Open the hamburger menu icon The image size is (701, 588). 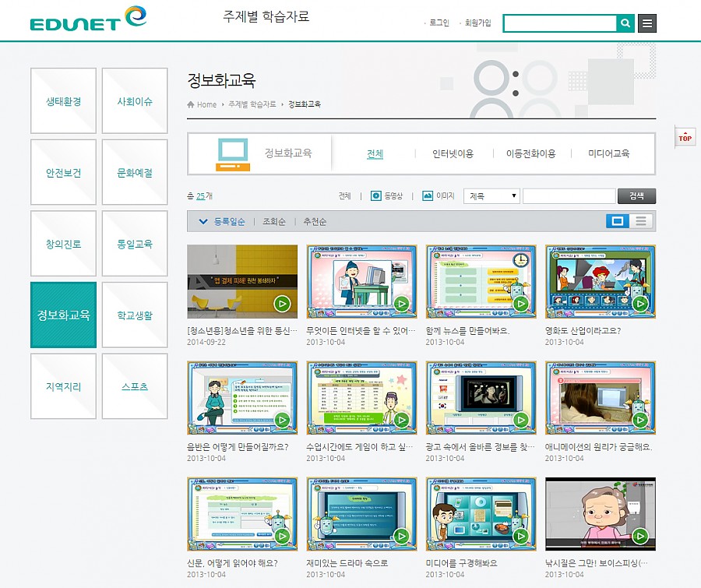[646, 23]
